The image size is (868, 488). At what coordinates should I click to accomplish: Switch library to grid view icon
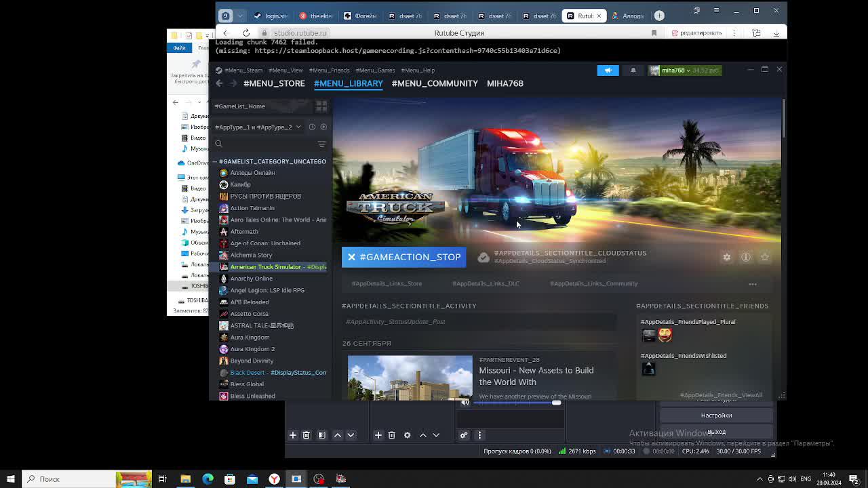point(321,106)
